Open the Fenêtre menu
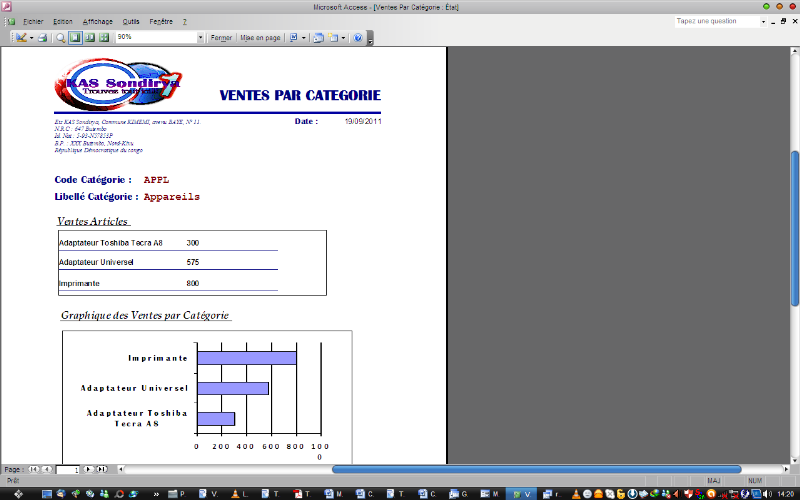Screen dimensions: 800x500 161,21
